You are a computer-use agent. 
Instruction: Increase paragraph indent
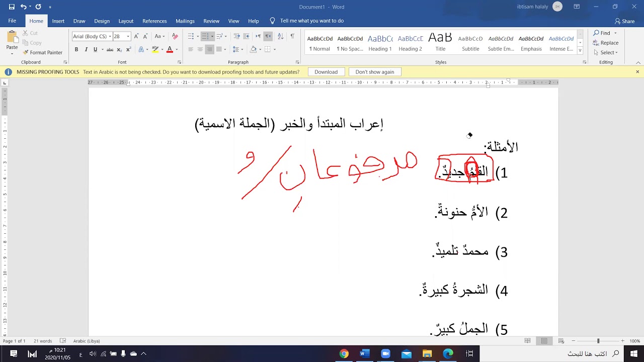tap(247, 36)
